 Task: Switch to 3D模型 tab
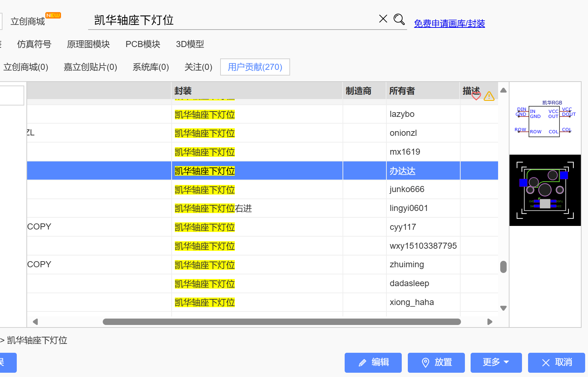pyautogui.click(x=190, y=44)
